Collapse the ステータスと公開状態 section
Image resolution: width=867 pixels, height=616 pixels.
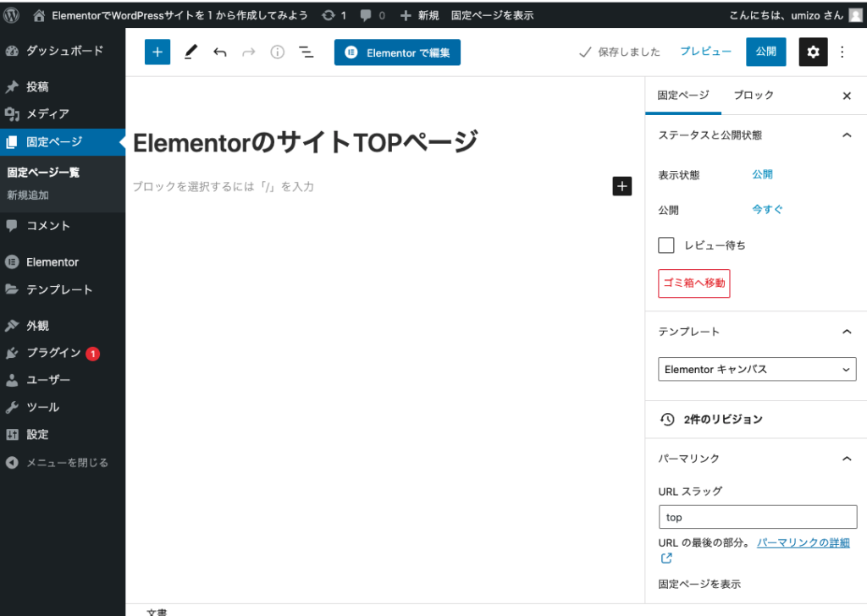(x=846, y=135)
